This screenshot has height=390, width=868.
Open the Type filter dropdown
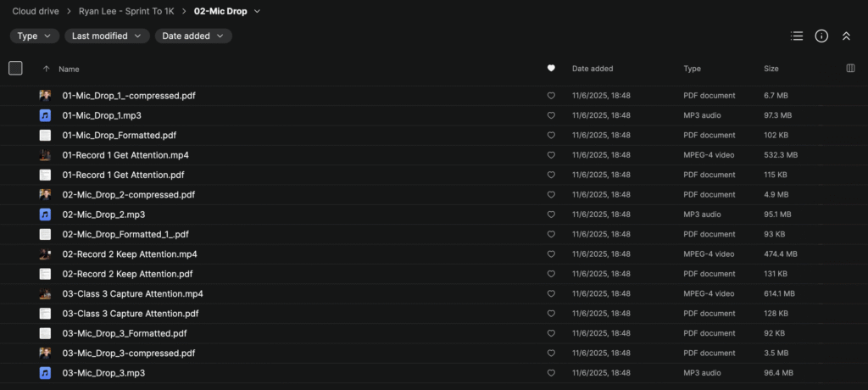coord(35,36)
